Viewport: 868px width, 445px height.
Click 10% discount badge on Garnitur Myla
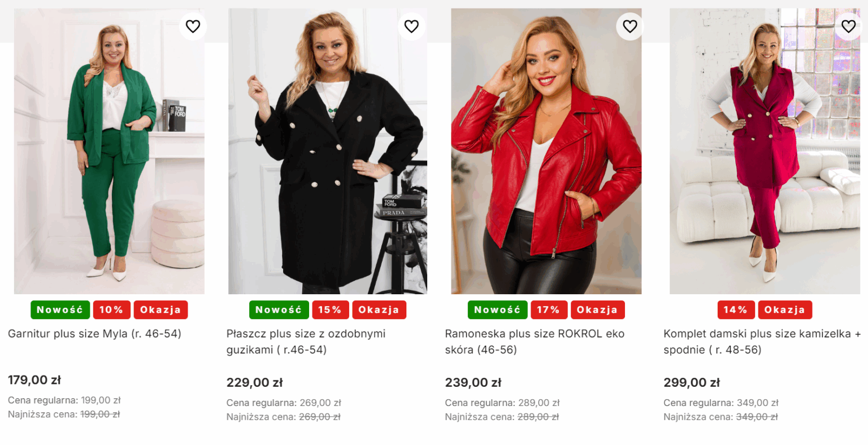111,310
